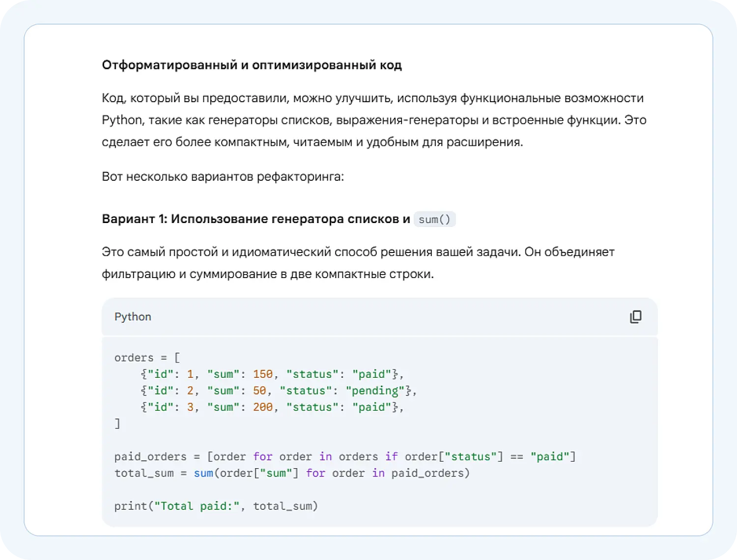Click the "Python" language label
Screen dimensions: 737x560
132,317
